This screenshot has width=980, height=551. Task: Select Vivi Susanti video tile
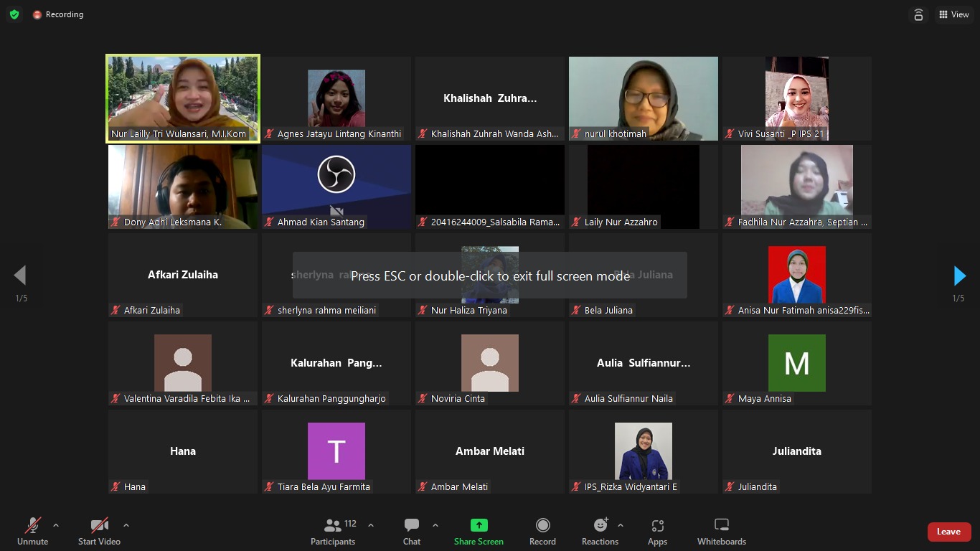click(797, 99)
